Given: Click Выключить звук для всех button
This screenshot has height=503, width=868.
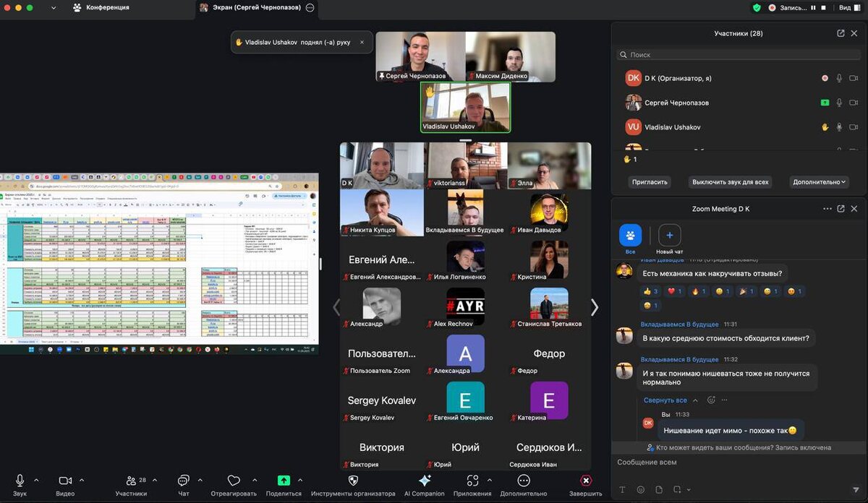Looking at the screenshot, I should (x=730, y=182).
